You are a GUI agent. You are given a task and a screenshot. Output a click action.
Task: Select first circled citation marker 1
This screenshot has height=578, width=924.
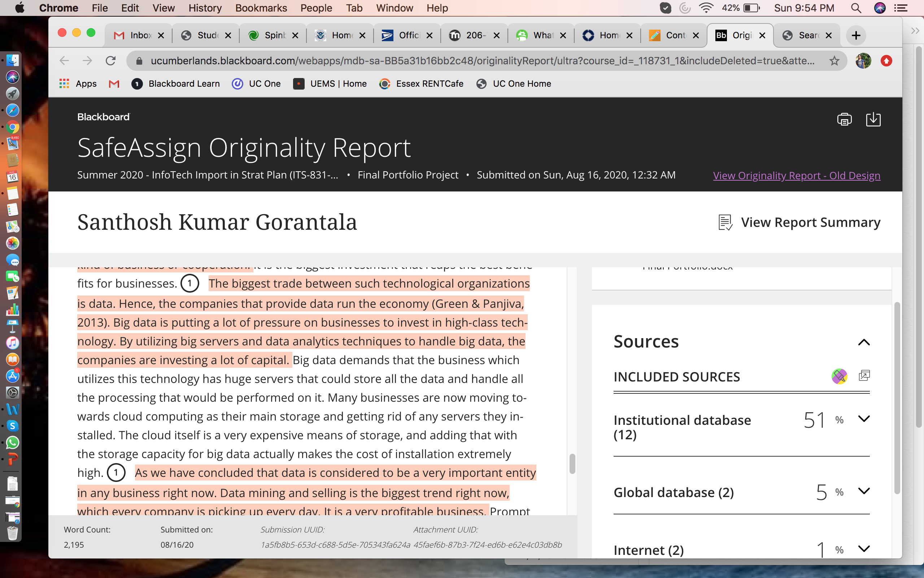coord(189,284)
